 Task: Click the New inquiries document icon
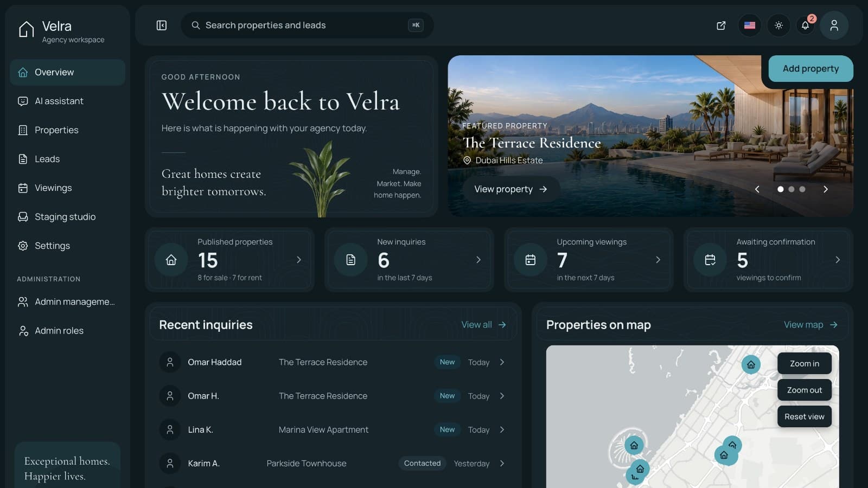351,260
